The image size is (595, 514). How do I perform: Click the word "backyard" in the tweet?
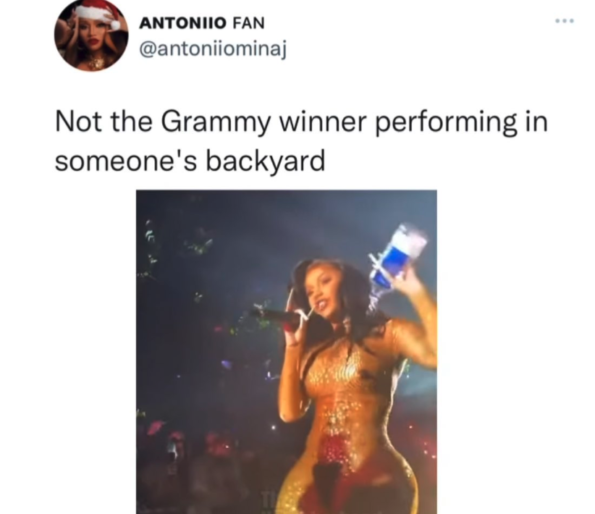point(265,161)
